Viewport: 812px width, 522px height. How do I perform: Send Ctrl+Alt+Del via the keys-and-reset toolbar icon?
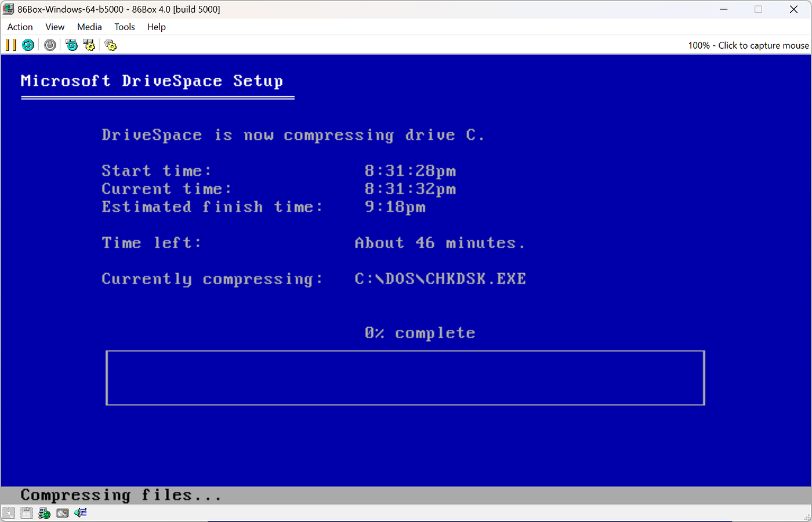71,45
